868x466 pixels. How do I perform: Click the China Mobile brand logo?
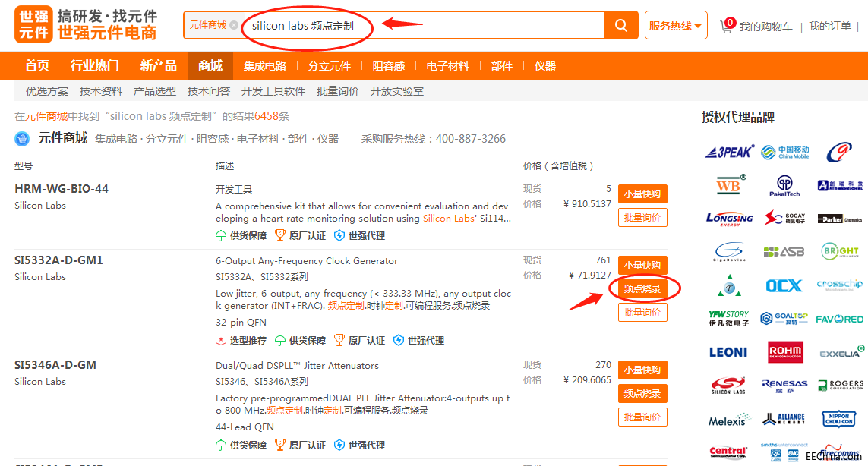click(x=784, y=152)
